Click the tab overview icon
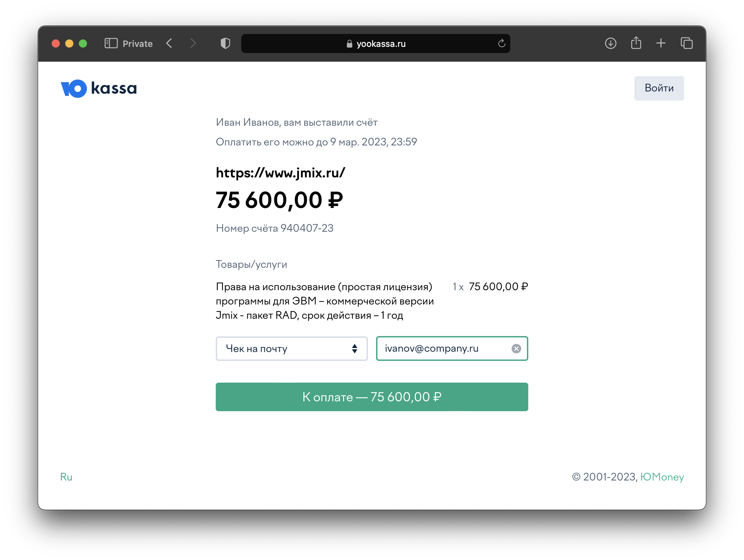 687,43
